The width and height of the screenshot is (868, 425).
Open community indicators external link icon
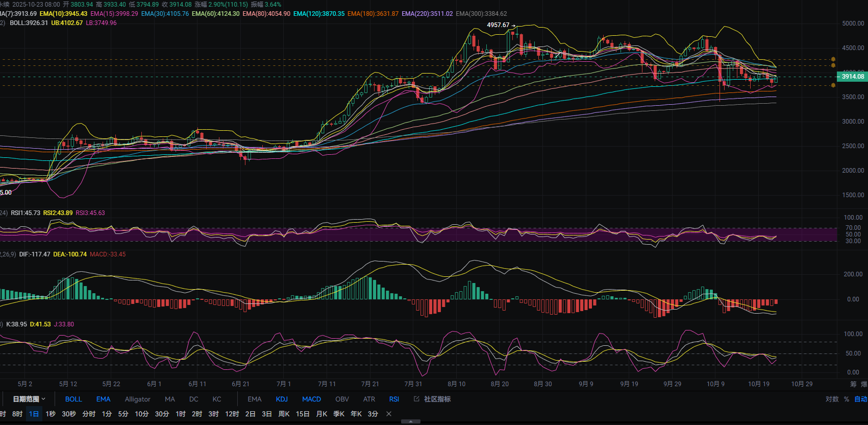pos(416,399)
